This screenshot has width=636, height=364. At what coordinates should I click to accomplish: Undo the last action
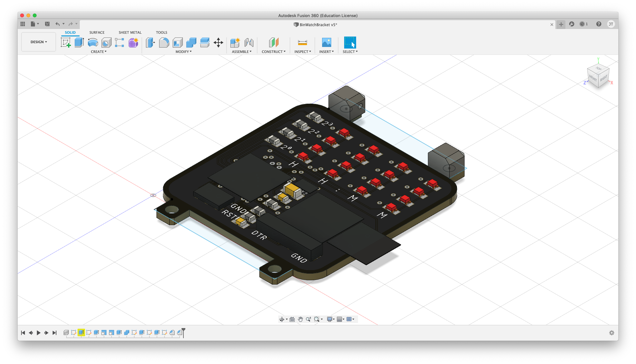click(x=57, y=24)
